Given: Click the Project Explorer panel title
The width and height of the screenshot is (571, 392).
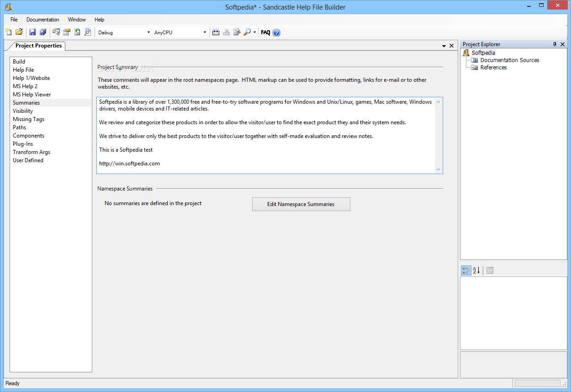Looking at the screenshot, I should [x=481, y=44].
